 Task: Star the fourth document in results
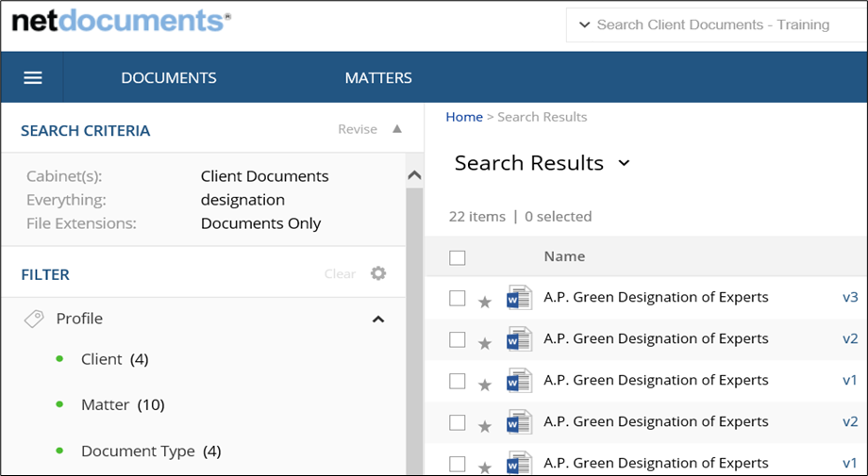[x=485, y=426]
